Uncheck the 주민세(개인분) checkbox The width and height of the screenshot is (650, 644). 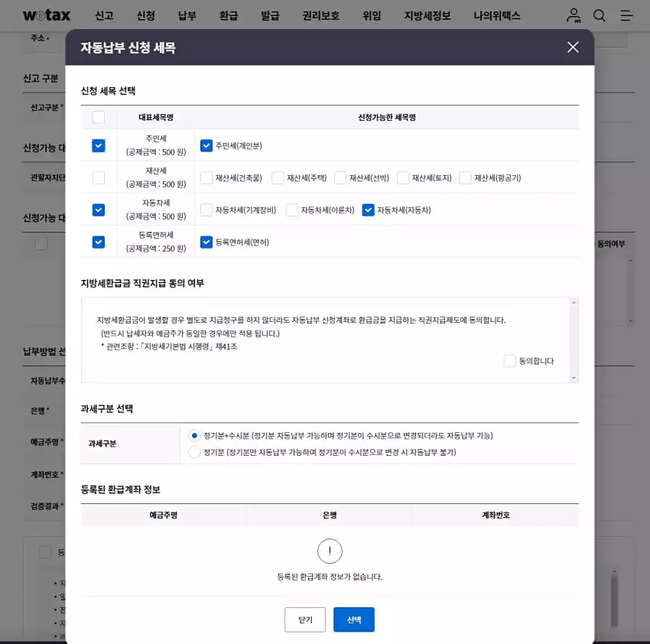pos(206,145)
